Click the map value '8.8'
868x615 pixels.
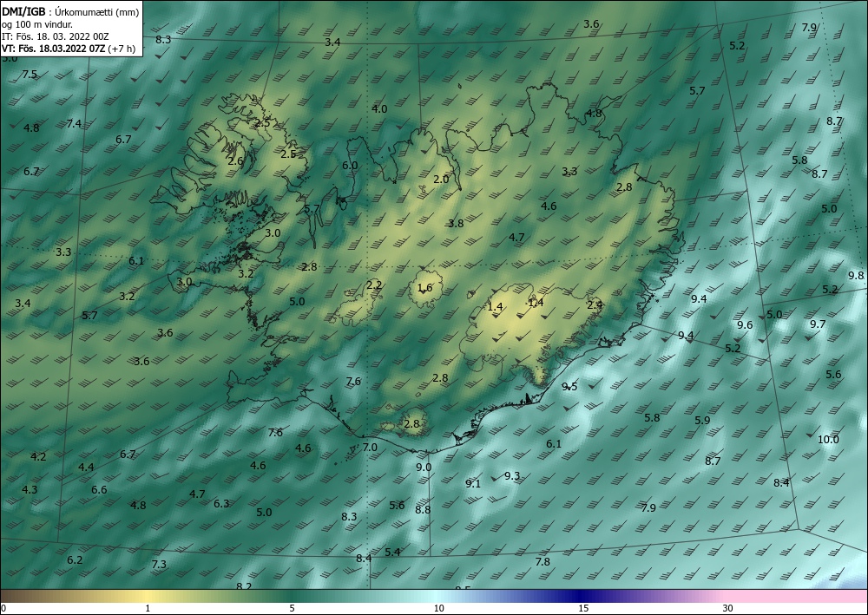tap(423, 509)
